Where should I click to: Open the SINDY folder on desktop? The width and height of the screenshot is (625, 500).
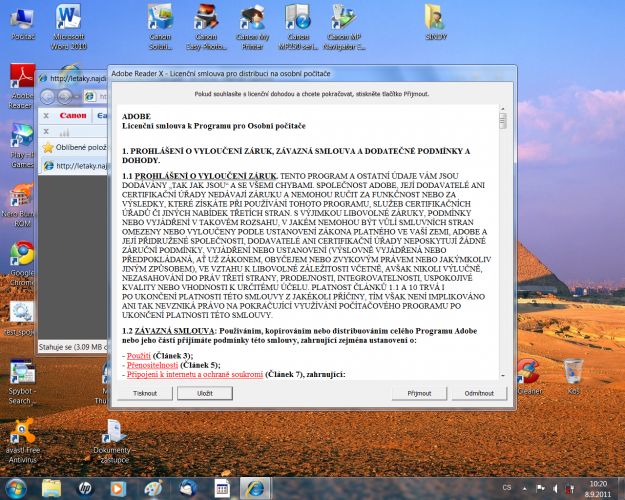point(436,22)
